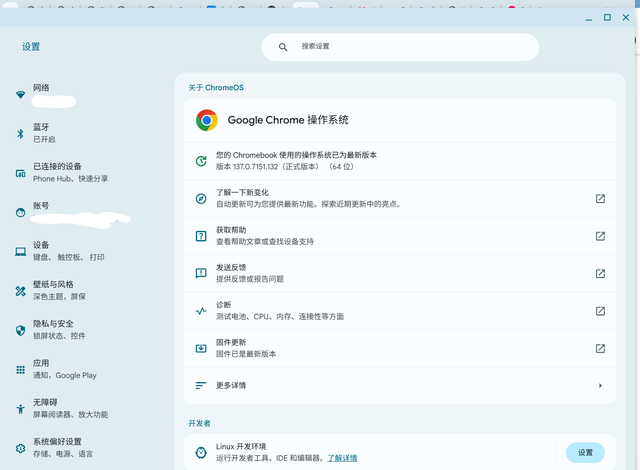This screenshot has height=470, width=640.
Task: Click the Wi-Fi icon beside 网络
Action: [x=20, y=94]
